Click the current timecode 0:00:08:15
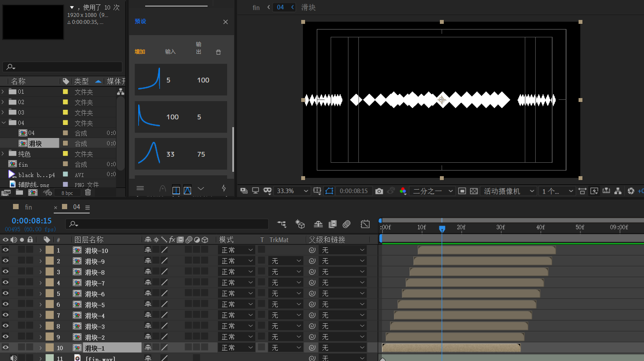Viewport: 644px width, 361px height. pos(32,221)
